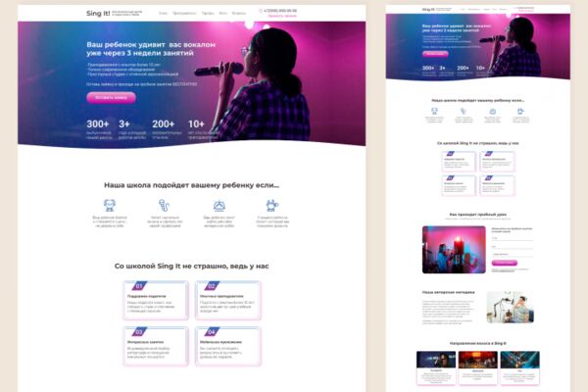
Task: Click heading 'Направления вокала в Sing It'
Action: 478,343
